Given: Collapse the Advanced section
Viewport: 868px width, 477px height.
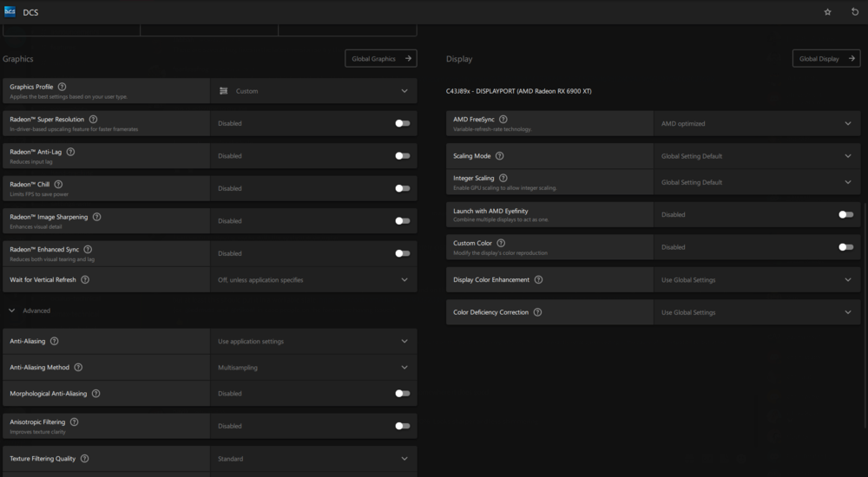Looking at the screenshot, I should click(12, 310).
